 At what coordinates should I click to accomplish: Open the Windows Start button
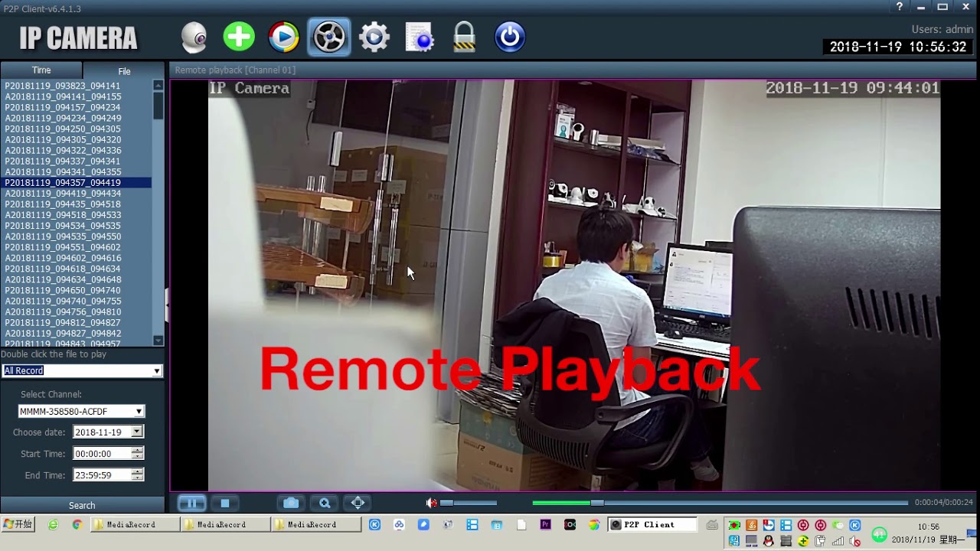tap(18, 524)
